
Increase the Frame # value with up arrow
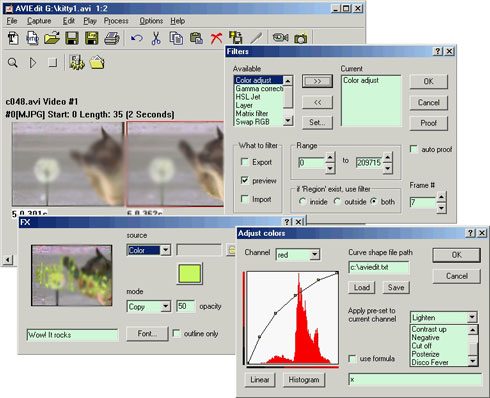441,197
